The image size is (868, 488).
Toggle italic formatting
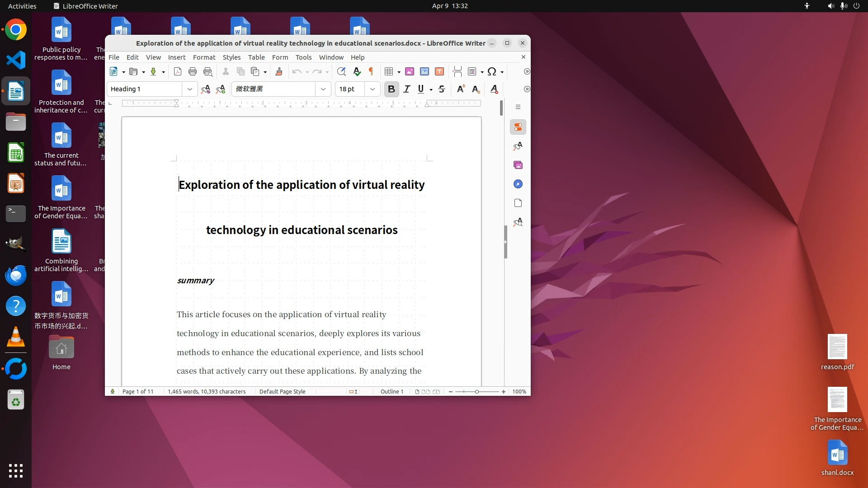pos(407,89)
